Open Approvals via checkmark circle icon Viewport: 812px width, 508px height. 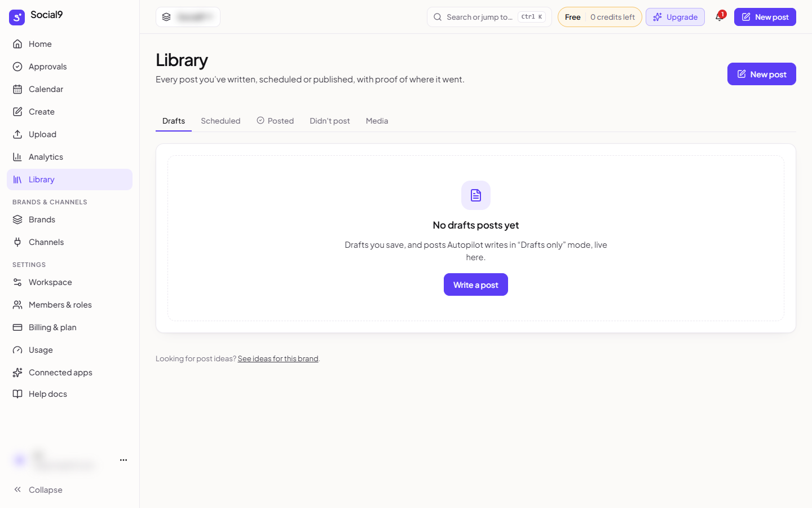click(x=17, y=67)
